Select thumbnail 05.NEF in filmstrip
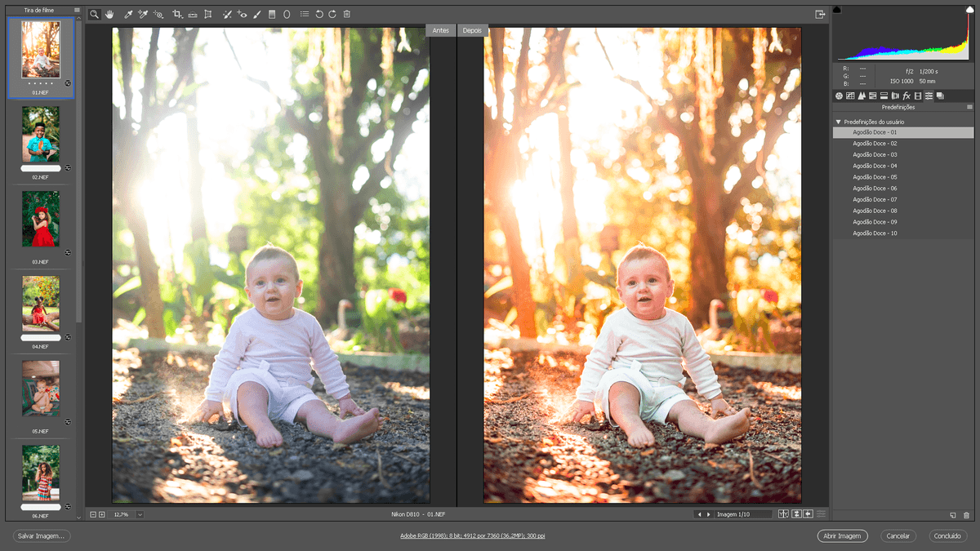Image resolution: width=980 pixels, height=551 pixels. click(41, 389)
